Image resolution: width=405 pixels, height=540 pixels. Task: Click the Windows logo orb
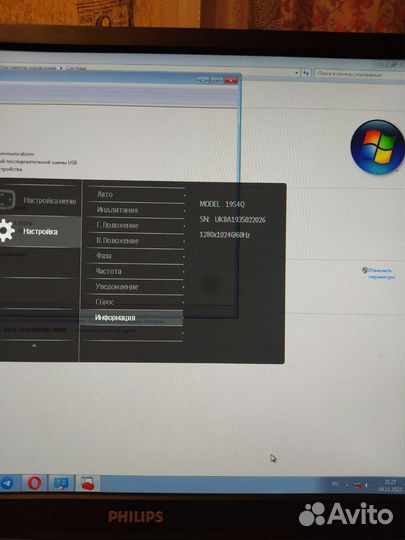[x=377, y=147]
